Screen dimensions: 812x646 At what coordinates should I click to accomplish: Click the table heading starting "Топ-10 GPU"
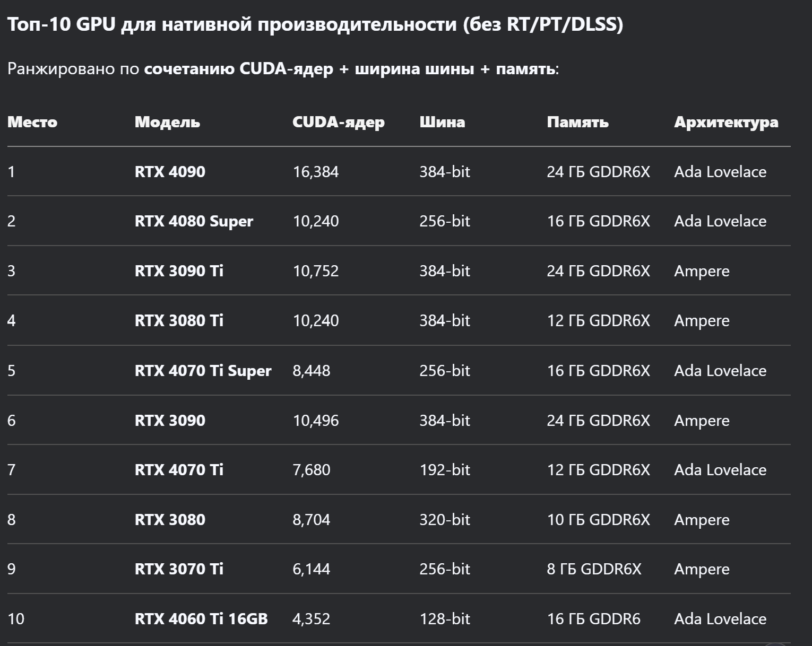coord(315,24)
